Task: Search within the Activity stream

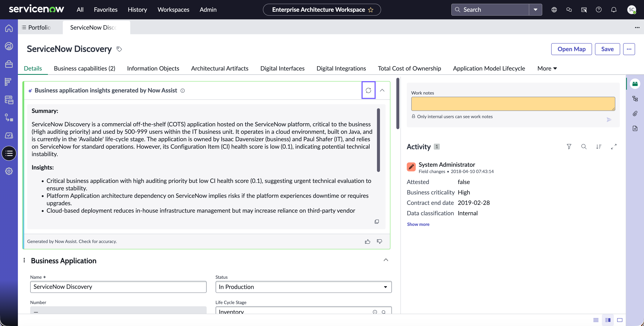Action: [x=584, y=146]
